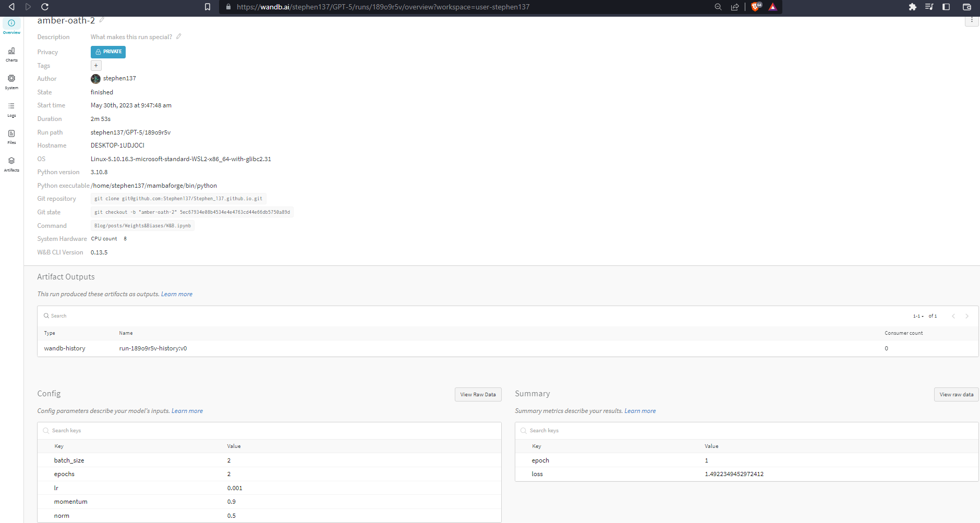The width and height of the screenshot is (980, 523).
Task: Open the playlist/media icon in toolbar
Action: click(x=929, y=7)
